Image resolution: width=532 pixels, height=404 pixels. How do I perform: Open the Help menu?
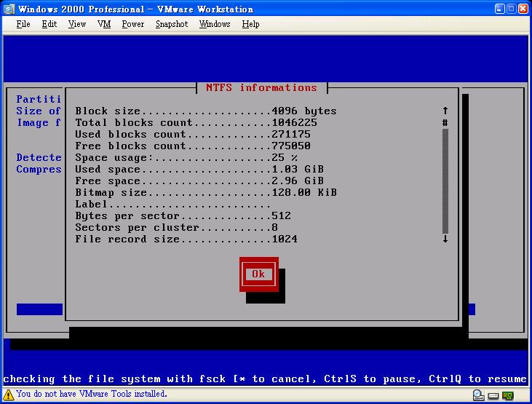(x=251, y=24)
